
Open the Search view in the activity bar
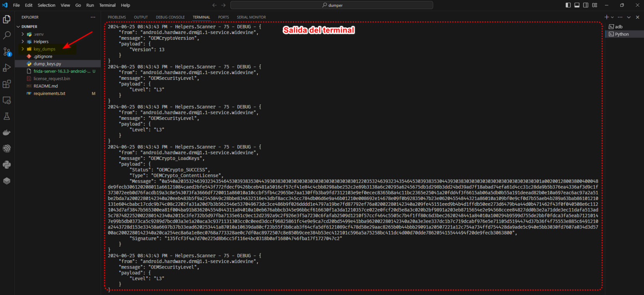[x=7, y=35]
